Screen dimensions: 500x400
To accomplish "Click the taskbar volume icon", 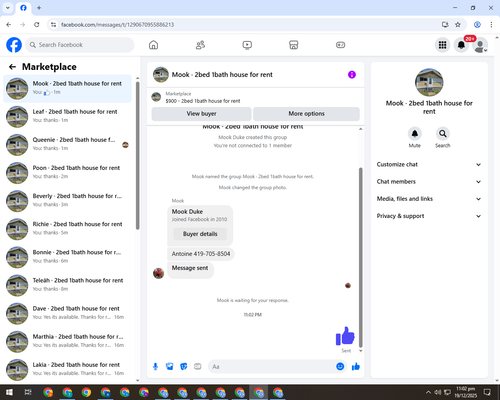I will click(438, 392).
